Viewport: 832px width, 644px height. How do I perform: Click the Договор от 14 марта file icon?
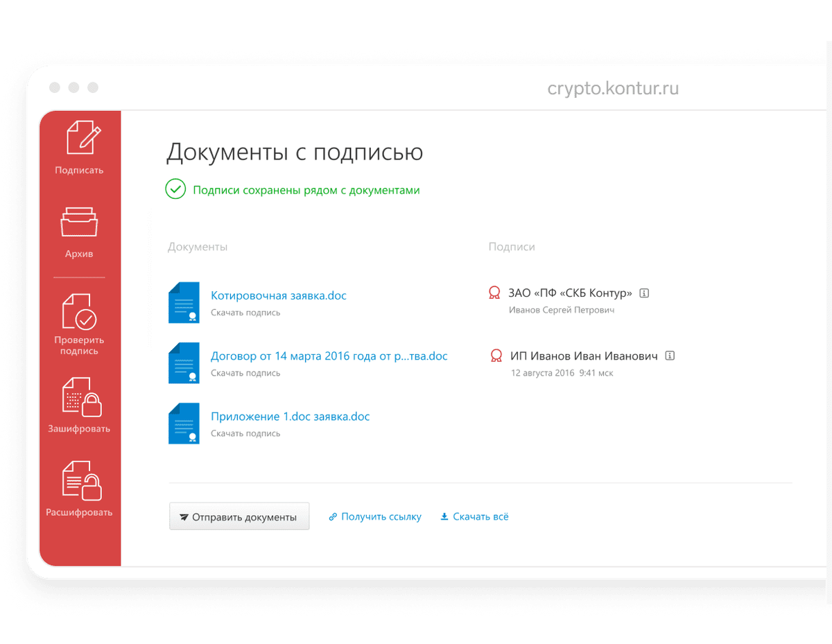coord(184,363)
